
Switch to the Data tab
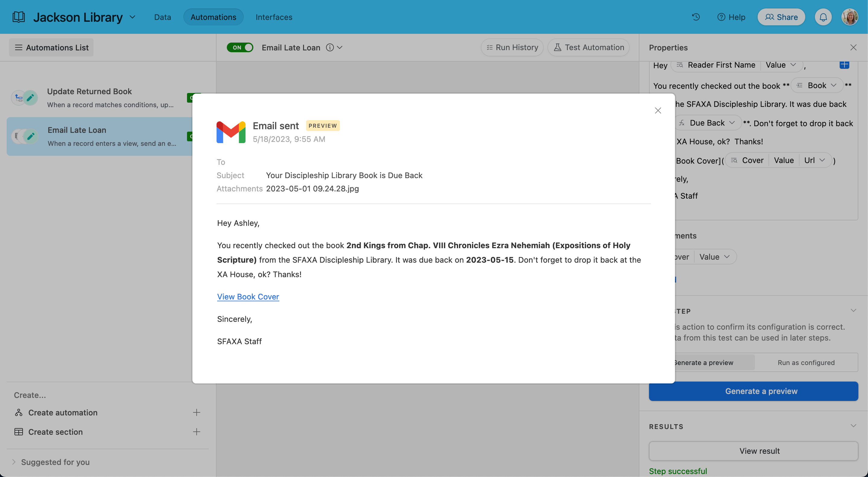coord(163,17)
